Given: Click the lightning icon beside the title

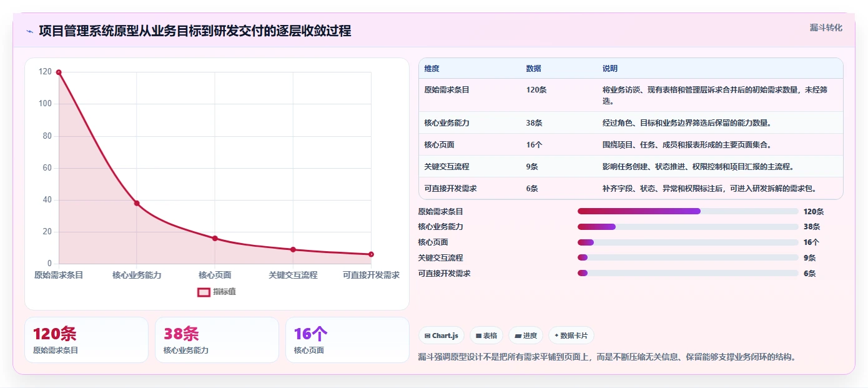Looking at the screenshot, I should pyautogui.click(x=29, y=31).
